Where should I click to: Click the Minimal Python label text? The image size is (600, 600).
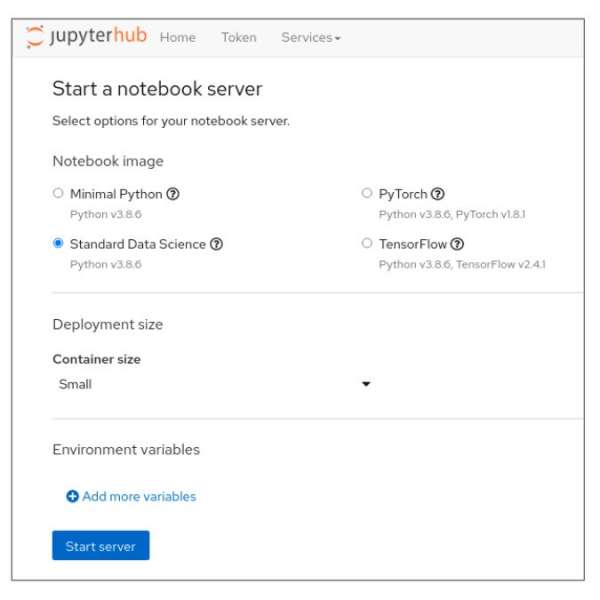115,194
